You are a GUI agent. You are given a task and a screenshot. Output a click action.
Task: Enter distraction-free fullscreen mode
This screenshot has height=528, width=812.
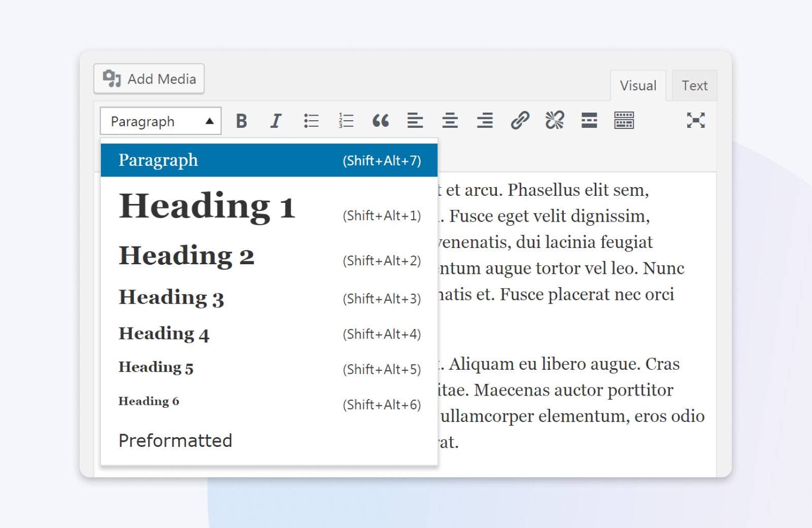(x=695, y=121)
